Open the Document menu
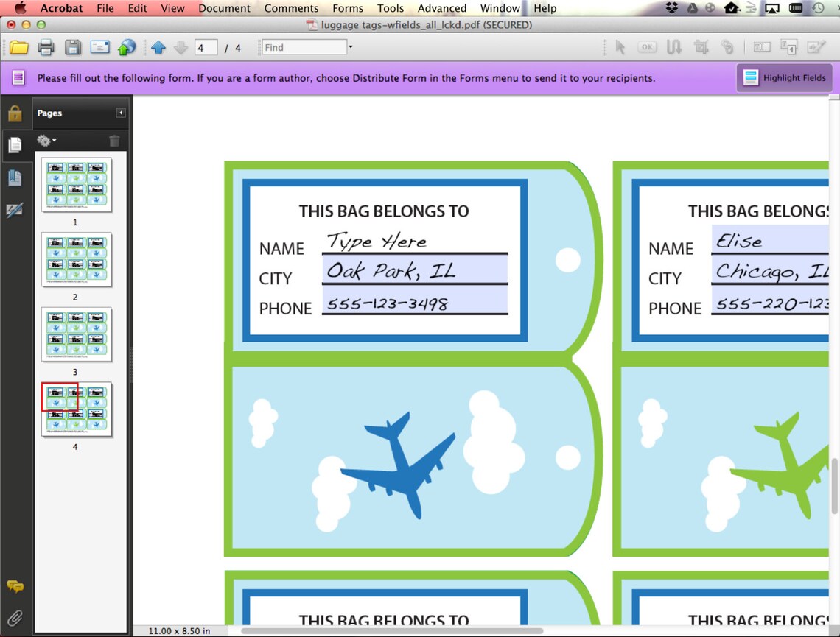This screenshot has height=637, width=840. [224, 8]
